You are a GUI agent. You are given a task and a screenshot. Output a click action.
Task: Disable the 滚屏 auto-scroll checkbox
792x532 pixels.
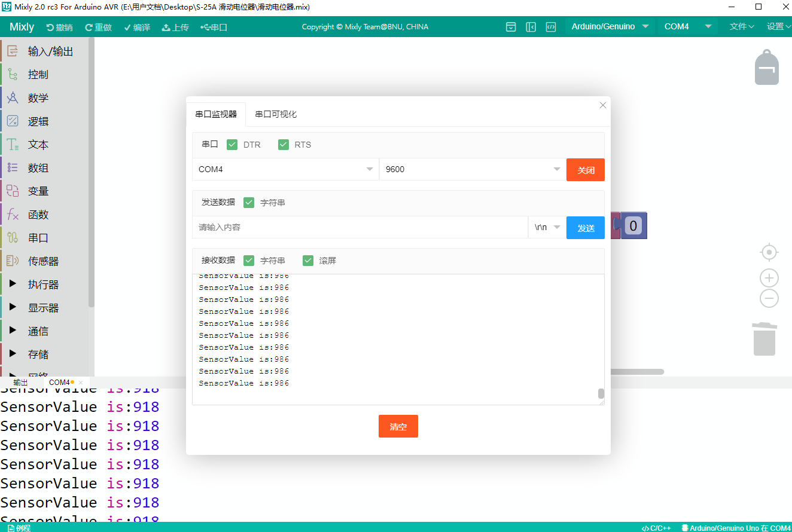(308, 261)
